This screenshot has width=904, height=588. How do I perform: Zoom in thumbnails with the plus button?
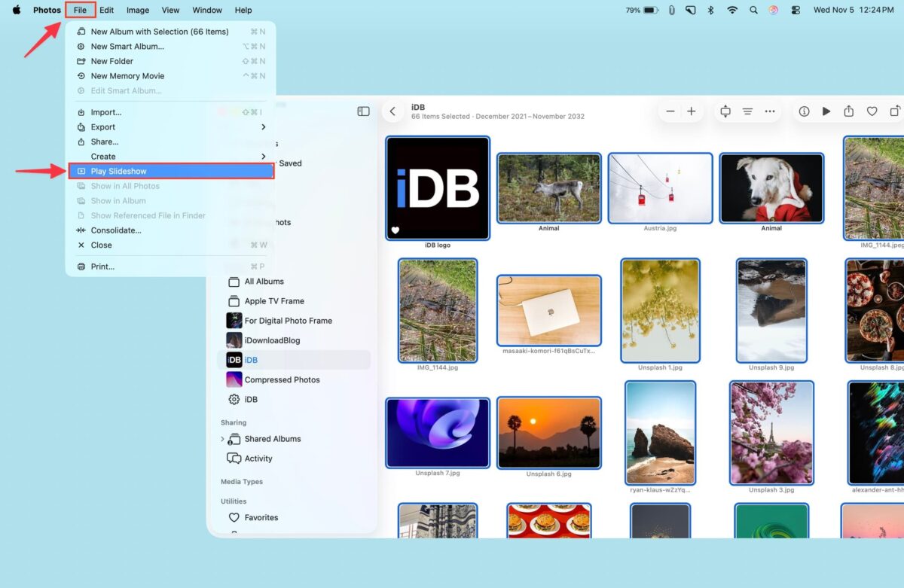pyautogui.click(x=692, y=111)
